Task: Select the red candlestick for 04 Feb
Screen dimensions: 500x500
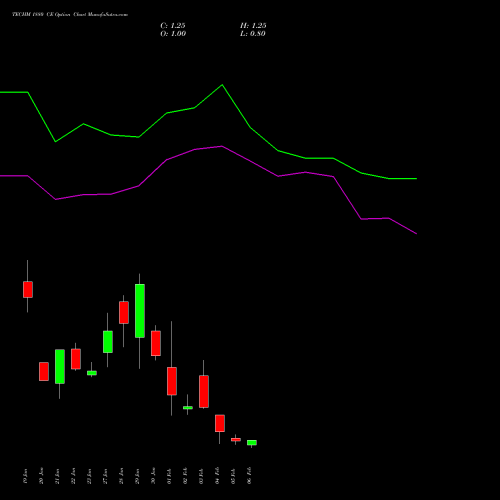Action: coord(220,423)
